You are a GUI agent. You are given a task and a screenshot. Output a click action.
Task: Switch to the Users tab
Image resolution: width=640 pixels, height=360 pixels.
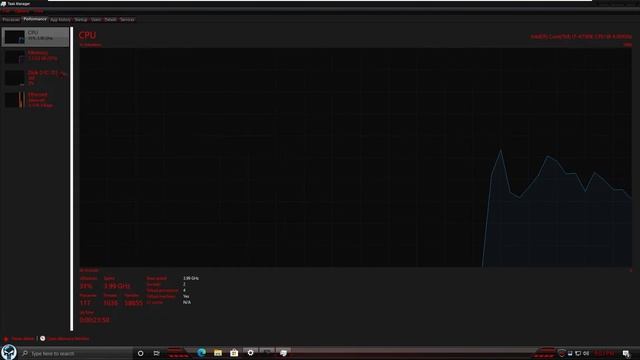pyautogui.click(x=96, y=19)
